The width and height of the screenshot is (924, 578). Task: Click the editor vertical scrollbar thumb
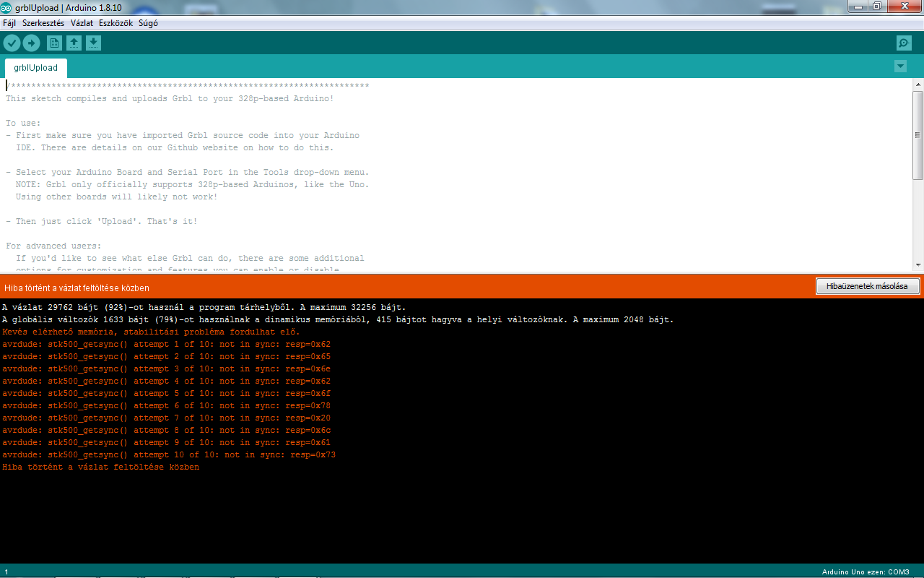click(x=918, y=135)
